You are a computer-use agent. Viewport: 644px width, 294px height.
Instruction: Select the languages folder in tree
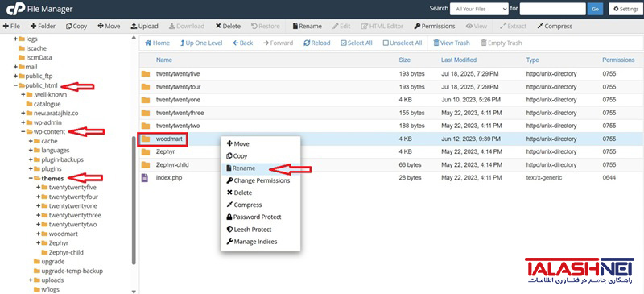[56, 151]
